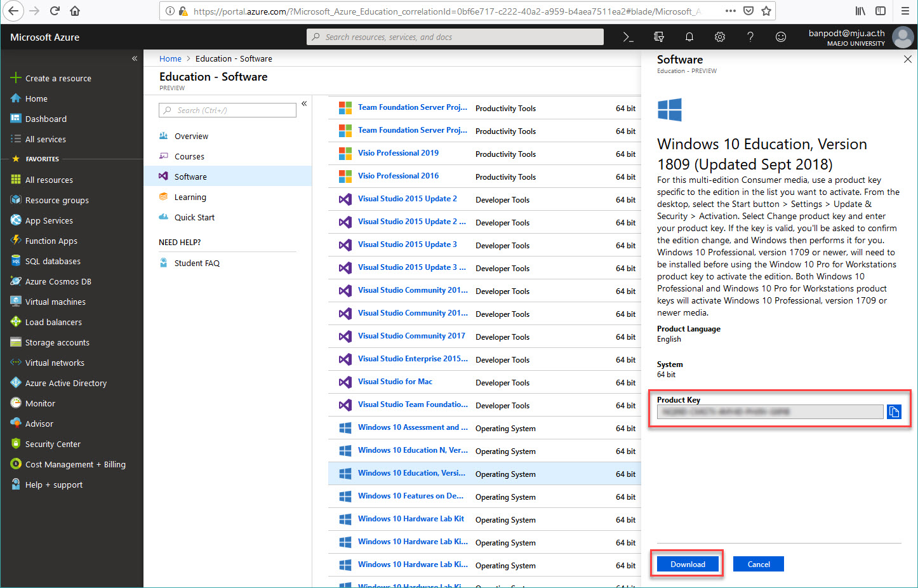This screenshot has height=588, width=918.
Task: Open Azure Cloud Shell from the top bar
Action: click(x=628, y=37)
